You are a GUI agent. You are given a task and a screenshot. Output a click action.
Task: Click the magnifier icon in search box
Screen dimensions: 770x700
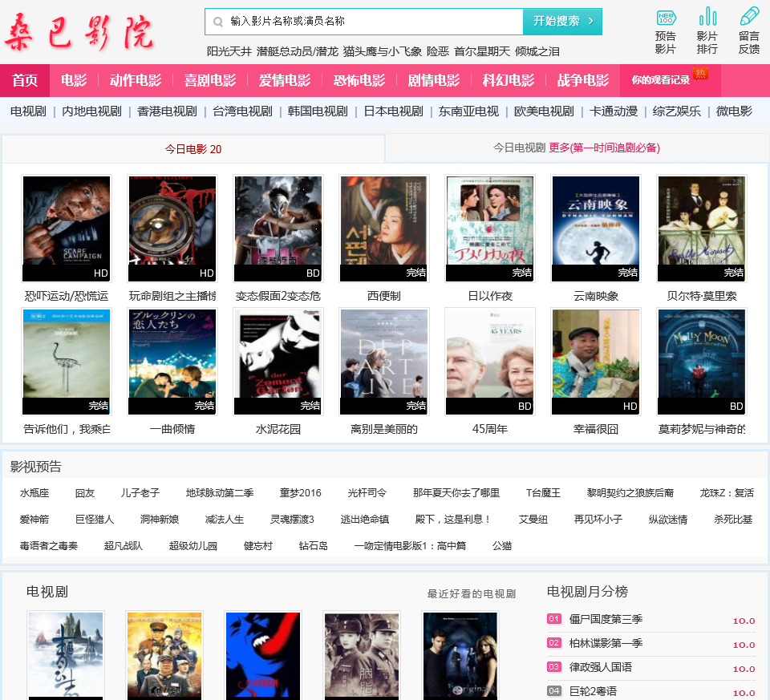[218, 22]
